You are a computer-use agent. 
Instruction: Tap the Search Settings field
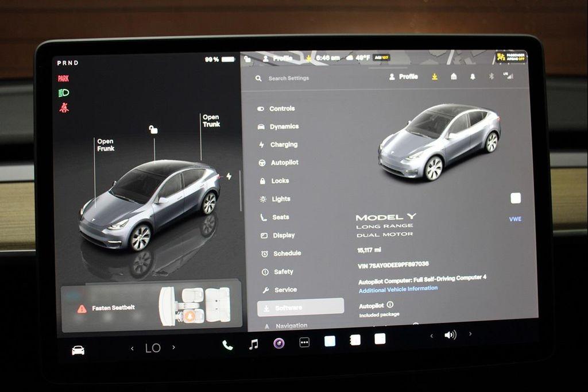[x=290, y=78]
